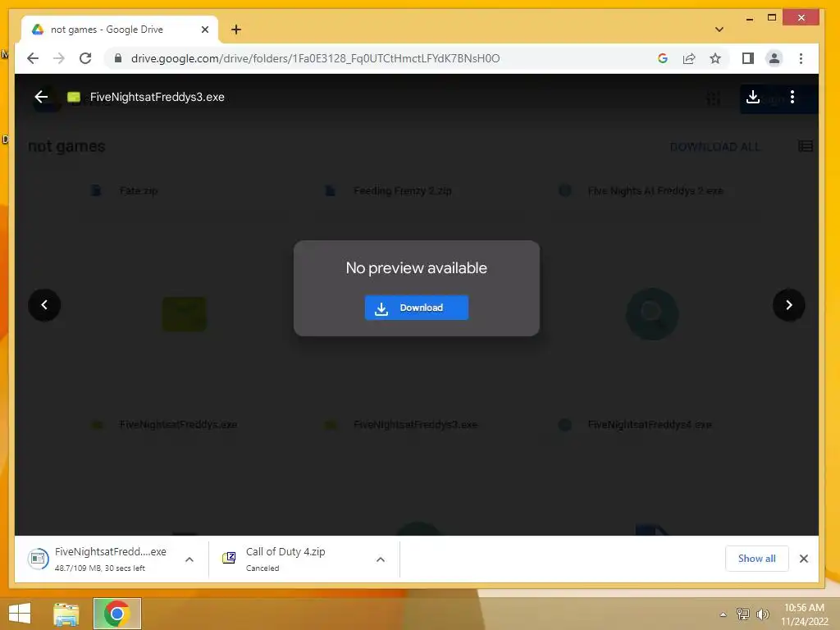840x630 pixels.
Task: Click the address bar URL
Action: [x=315, y=58]
